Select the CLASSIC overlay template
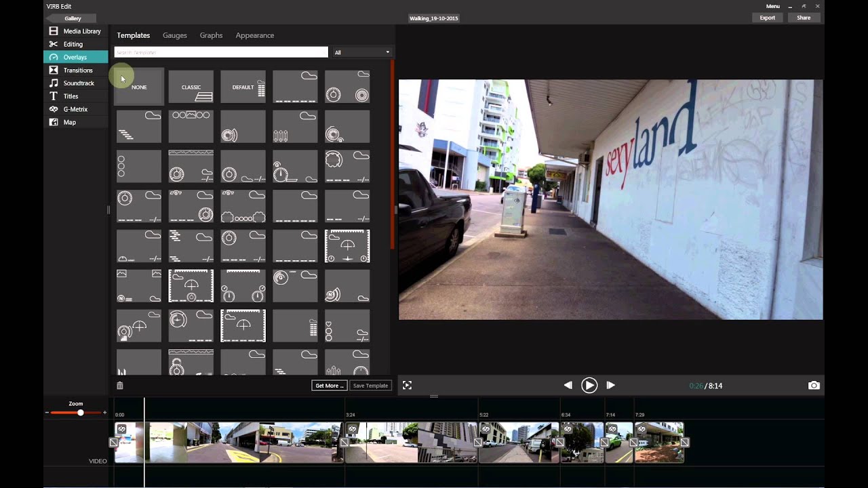The width and height of the screenshot is (868, 488). pyautogui.click(x=191, y=87)
